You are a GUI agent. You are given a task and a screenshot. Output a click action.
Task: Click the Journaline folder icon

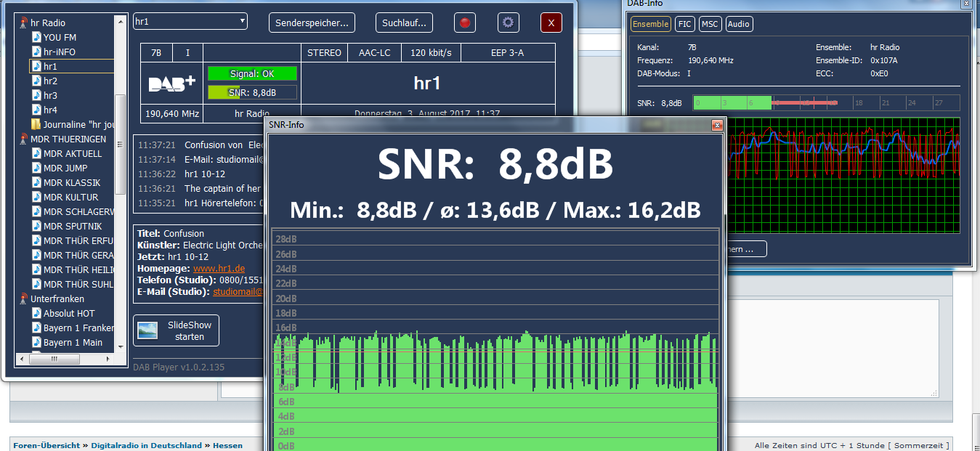[x=36, y=124]
